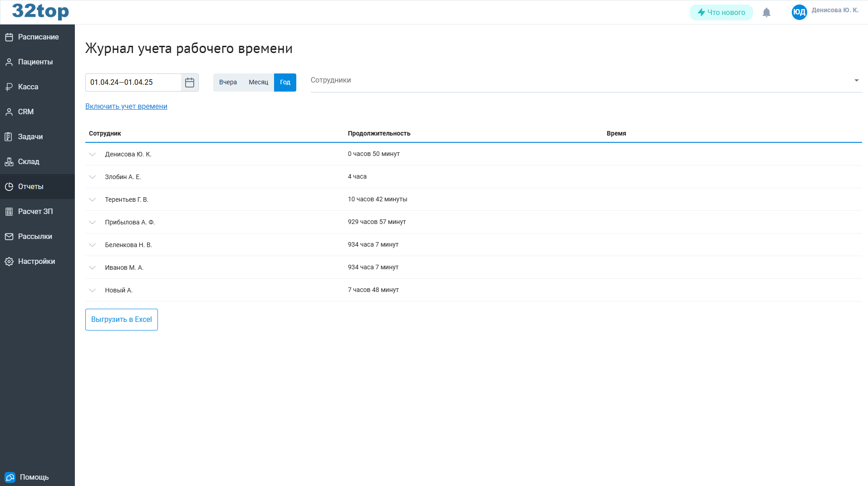Expand the Терентьев Г. В. row
This screenshot has height=486, width=868.
click(x=93, y=199)
